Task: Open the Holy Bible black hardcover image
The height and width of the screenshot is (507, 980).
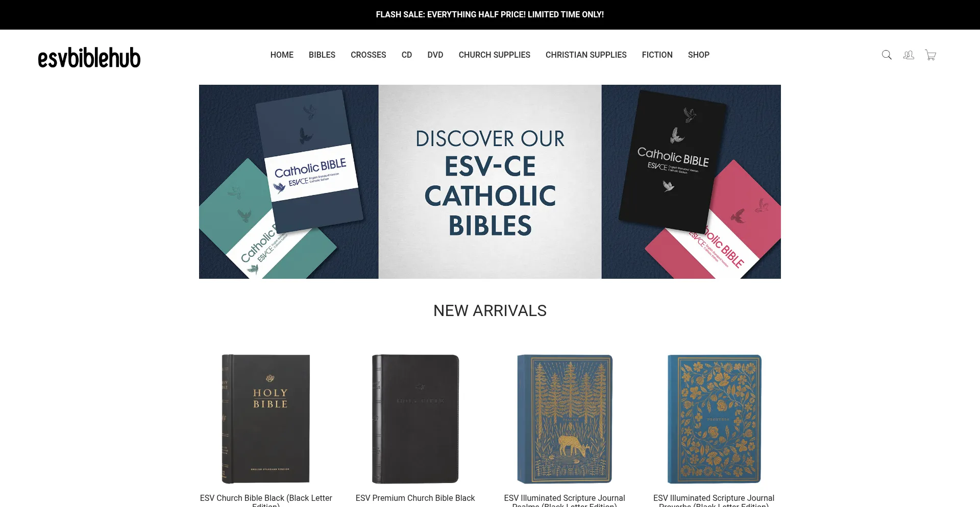Action: (x=266, y=419)
